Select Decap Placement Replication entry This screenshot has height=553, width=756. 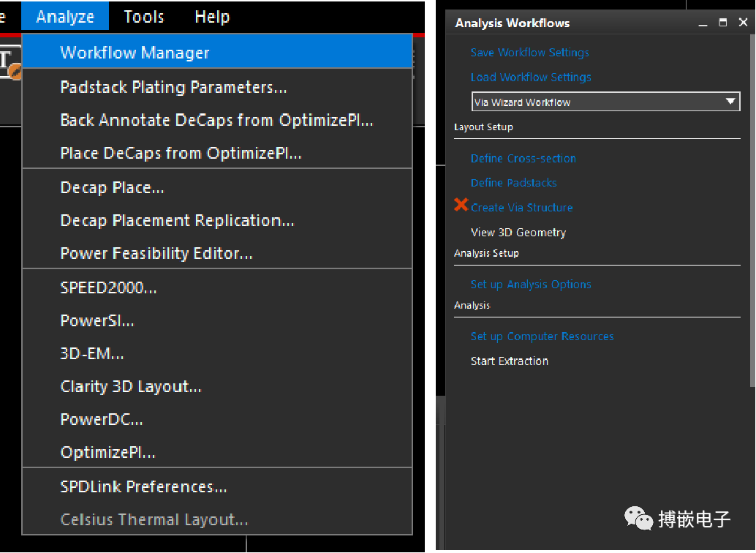point(217,220)
